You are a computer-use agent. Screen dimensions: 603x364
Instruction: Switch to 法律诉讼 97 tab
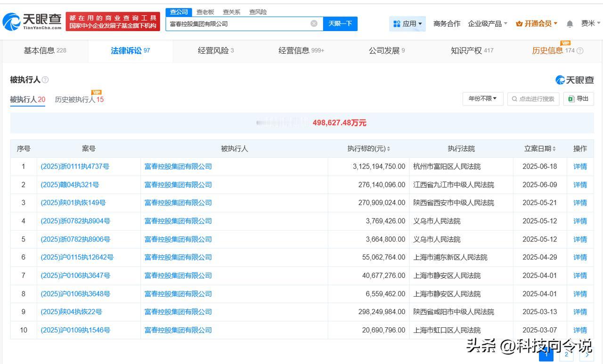click(x=130, y=51)
